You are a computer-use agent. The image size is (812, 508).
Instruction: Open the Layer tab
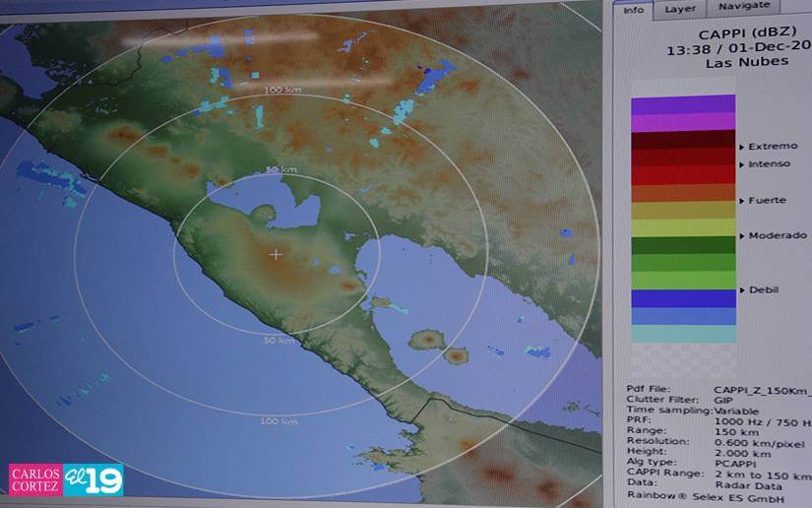tap(680, 9)
